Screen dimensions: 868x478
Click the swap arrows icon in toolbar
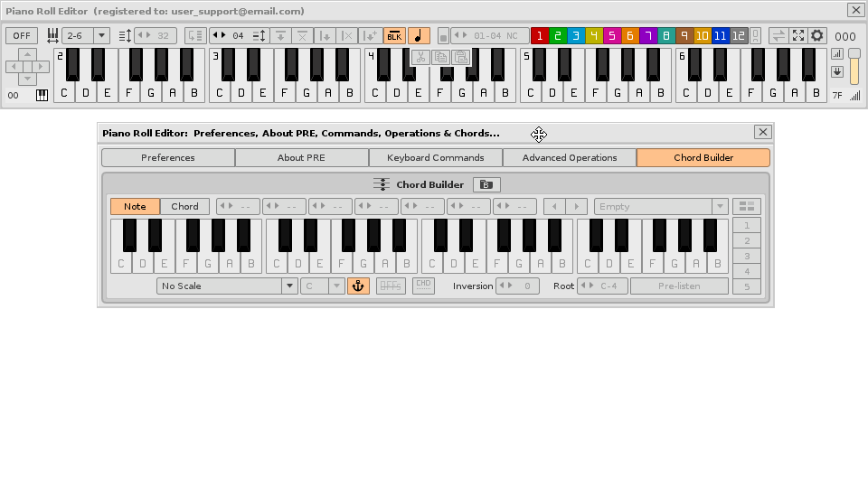click(778, 36)
